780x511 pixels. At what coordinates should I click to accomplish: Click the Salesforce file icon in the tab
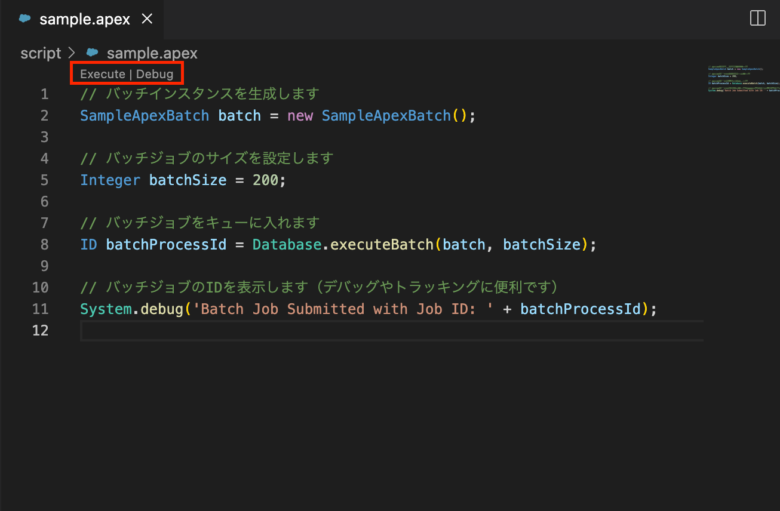(x=25, y=19)
